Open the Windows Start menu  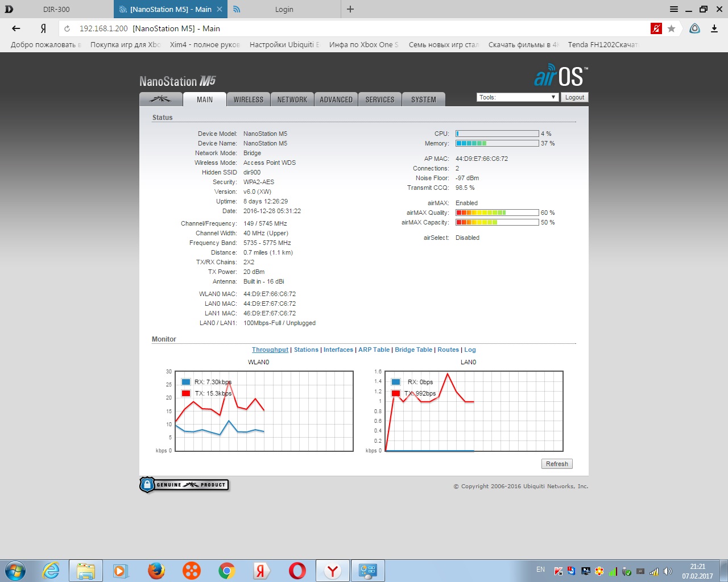coord(15,571)
